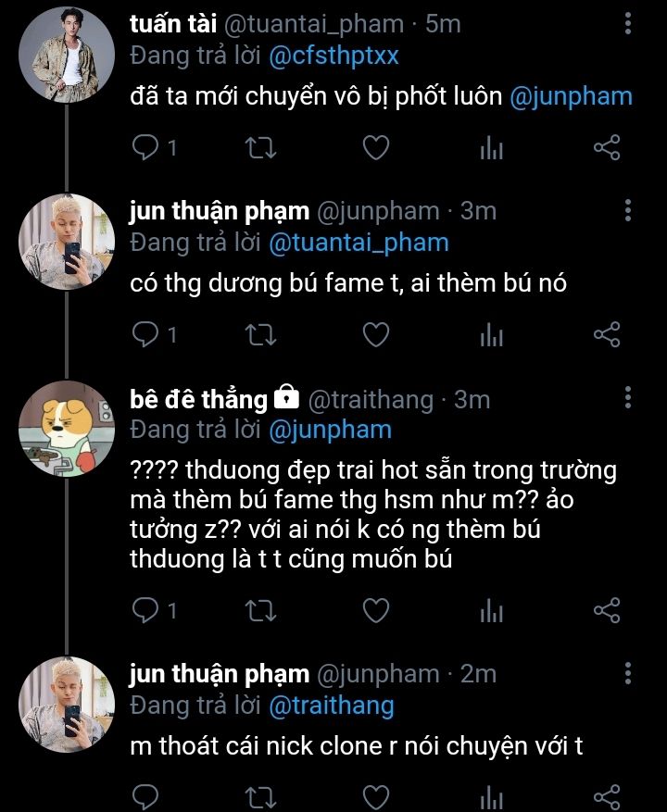Like the 'có thg dương' tweet

click(x=374, y=334)
